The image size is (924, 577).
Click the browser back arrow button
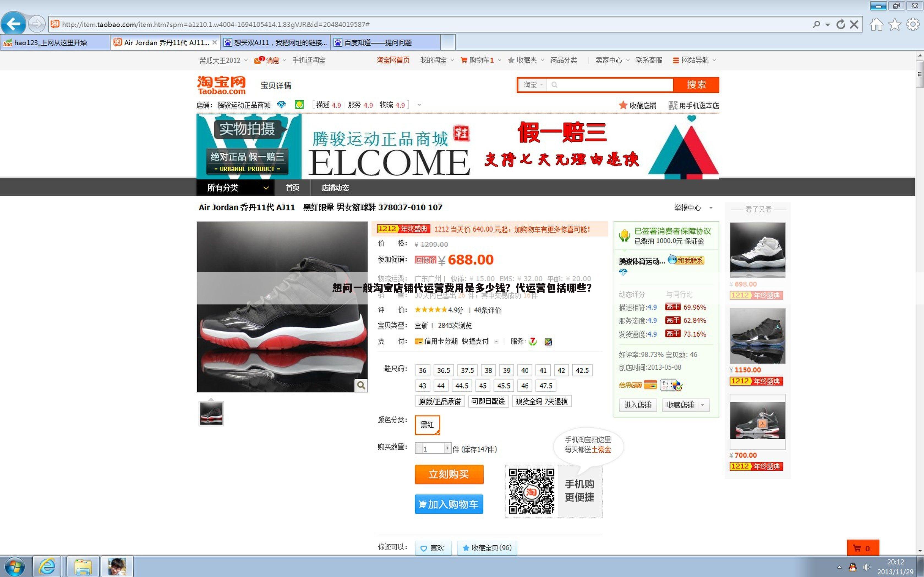pos(13,24)
